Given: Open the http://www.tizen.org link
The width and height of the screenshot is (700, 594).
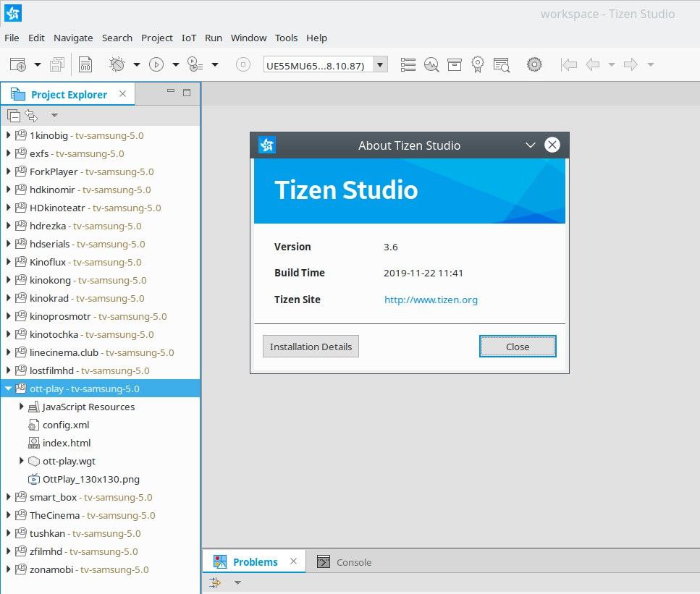Looking at the screenshot, I should (x=431, y=300).
